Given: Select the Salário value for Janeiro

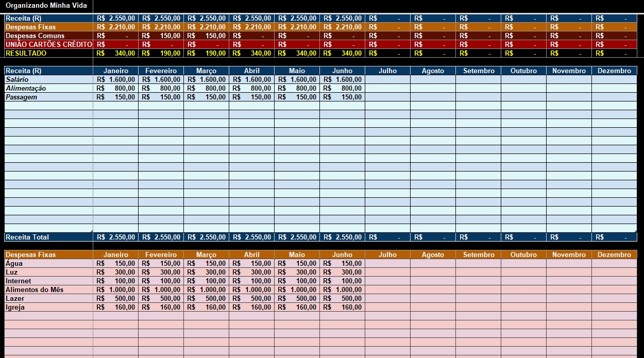Looking at the screenshot, I should click(x=115, y=80).
